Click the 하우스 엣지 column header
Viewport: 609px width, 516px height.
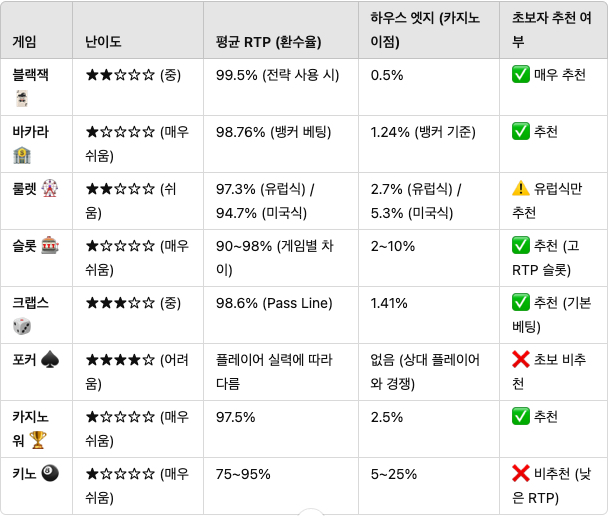click(429, 30)
